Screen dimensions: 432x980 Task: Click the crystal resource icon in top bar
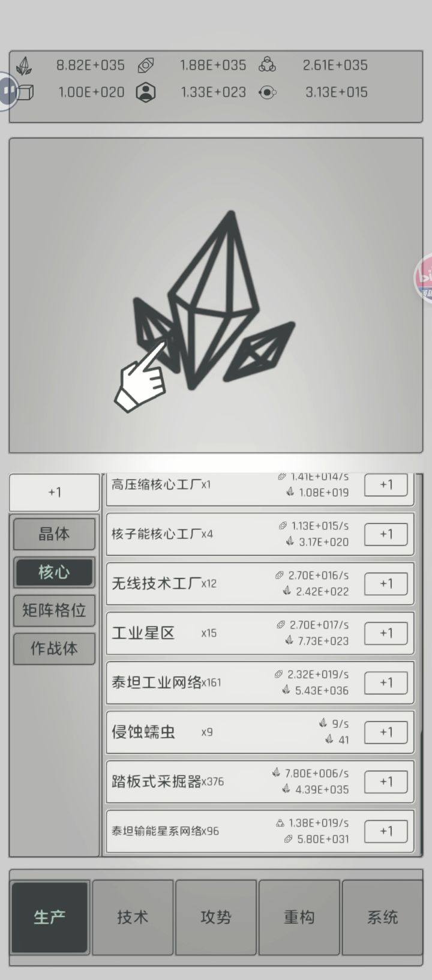coord(24,66)
